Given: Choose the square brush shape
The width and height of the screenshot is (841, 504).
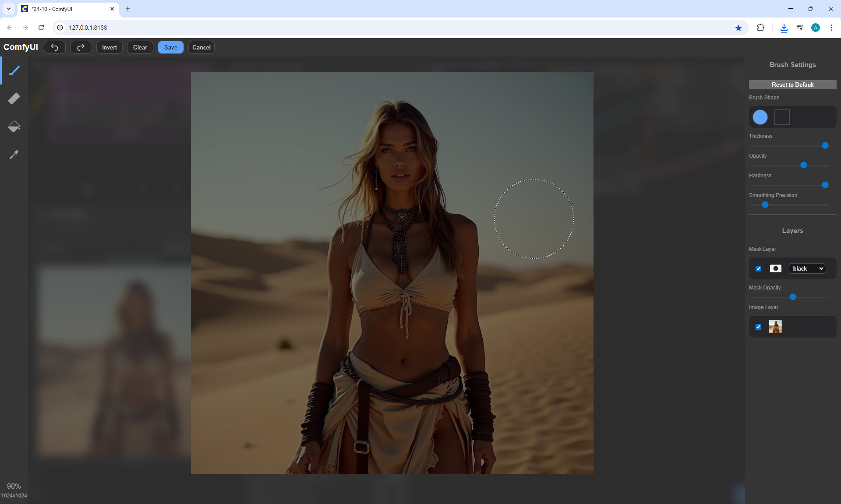Looking at the screenshot, I should coord(782,117).
